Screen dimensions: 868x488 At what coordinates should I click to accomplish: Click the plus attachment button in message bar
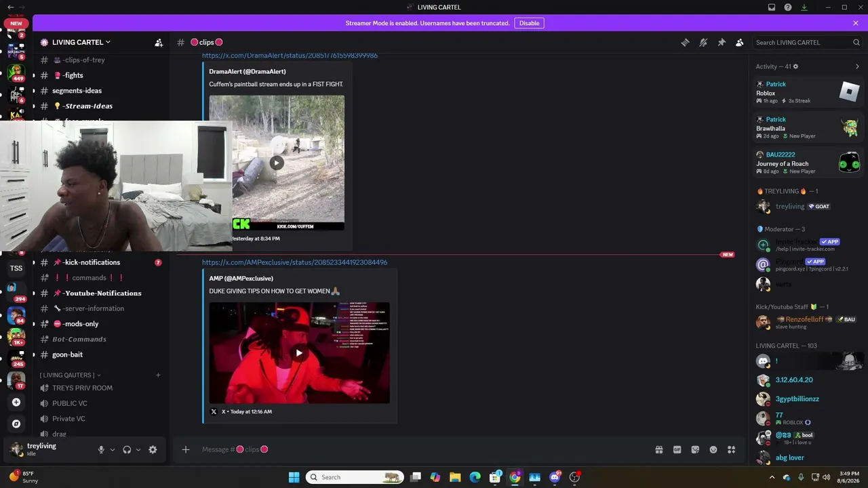186,449
